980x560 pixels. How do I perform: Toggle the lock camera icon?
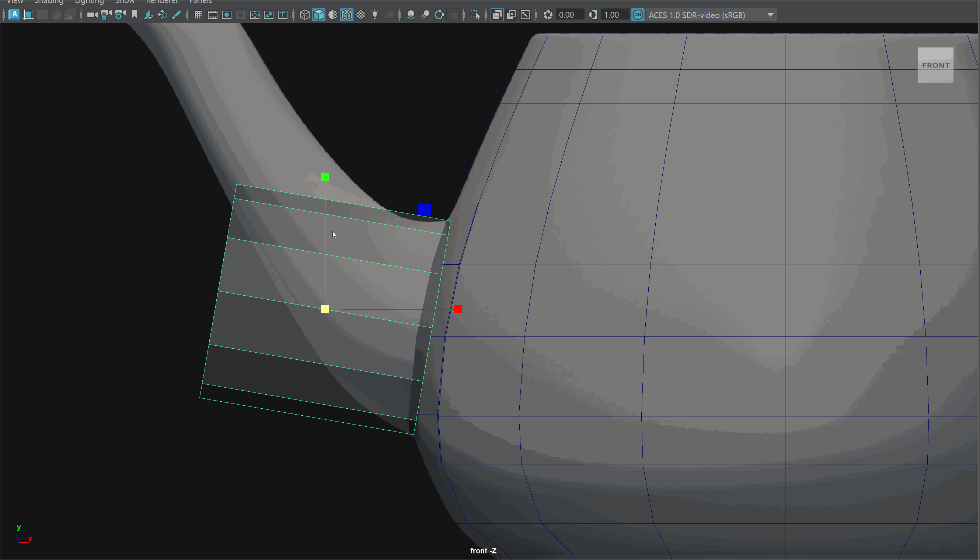point(106,15)
